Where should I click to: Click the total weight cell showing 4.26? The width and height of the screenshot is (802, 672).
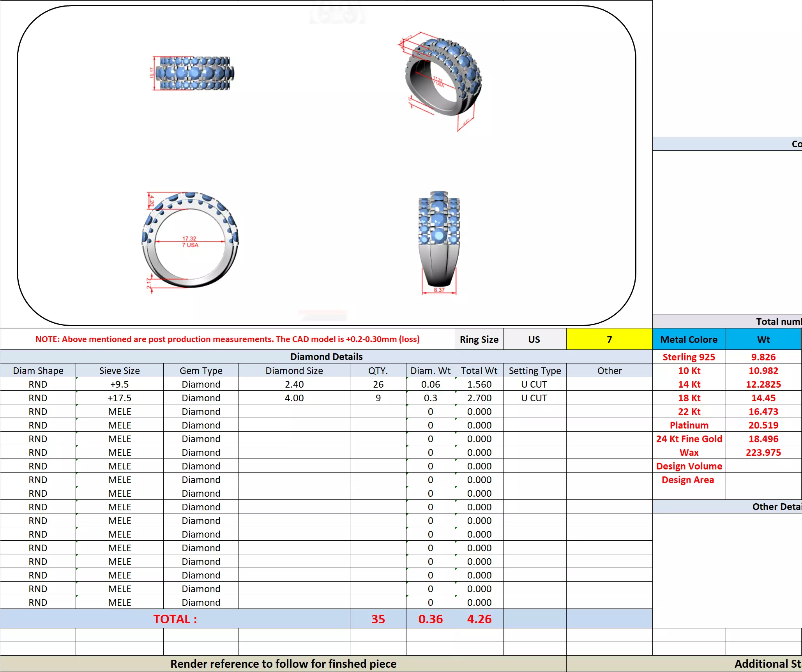click(479, 619)
